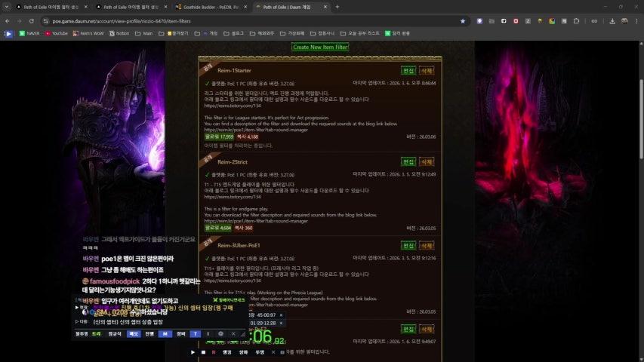Click the 복사 4,186 badge
Screen dimensions: 644x362
[x=248, y=137]
